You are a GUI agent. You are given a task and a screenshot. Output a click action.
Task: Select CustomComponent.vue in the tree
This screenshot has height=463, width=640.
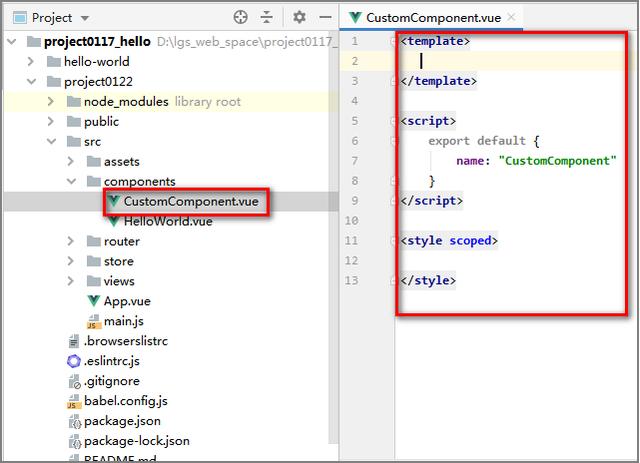(191, 201)
